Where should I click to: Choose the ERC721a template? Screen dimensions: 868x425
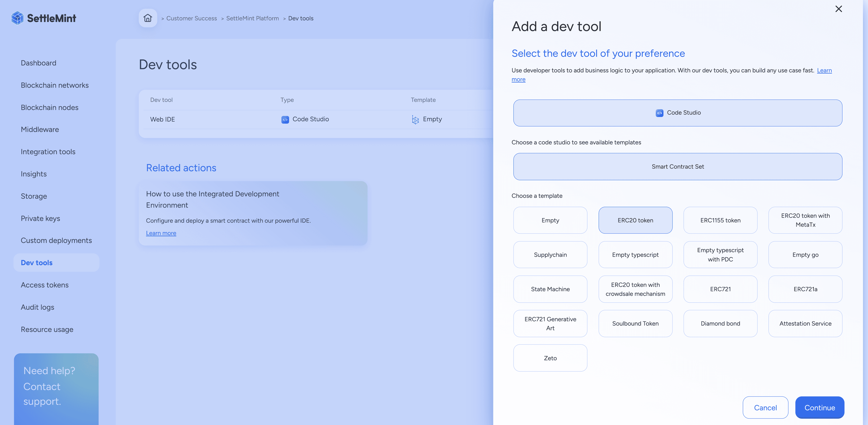coord(805,289)
